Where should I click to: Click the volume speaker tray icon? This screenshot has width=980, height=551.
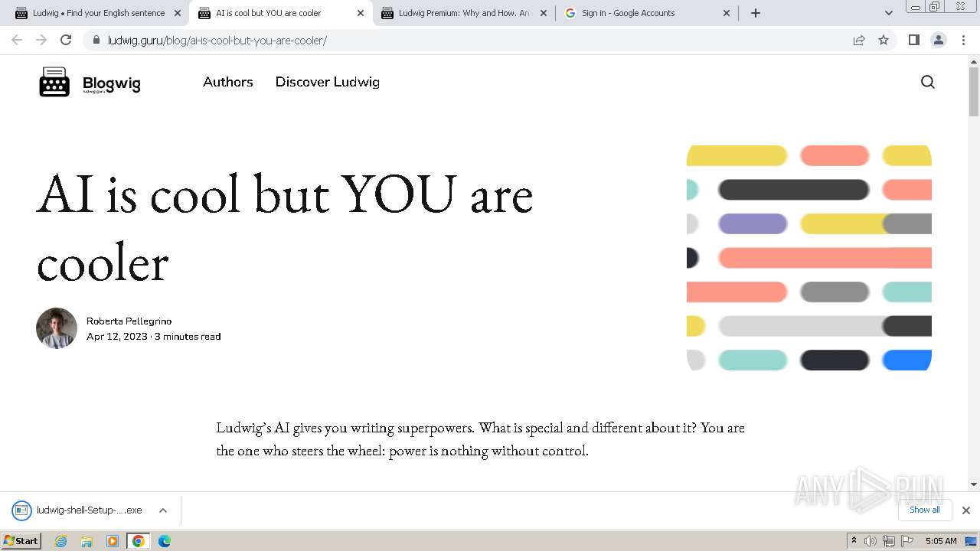871,541
